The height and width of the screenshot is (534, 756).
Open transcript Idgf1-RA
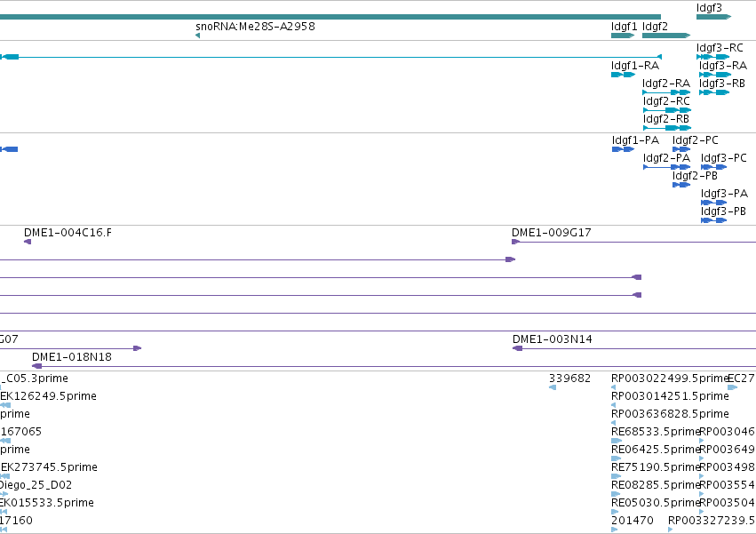[623, 75]
